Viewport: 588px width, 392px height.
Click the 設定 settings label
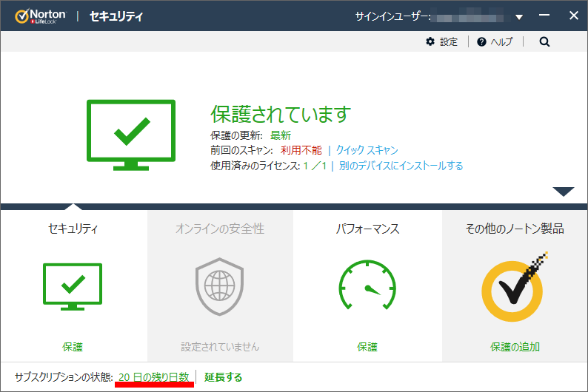449,41
